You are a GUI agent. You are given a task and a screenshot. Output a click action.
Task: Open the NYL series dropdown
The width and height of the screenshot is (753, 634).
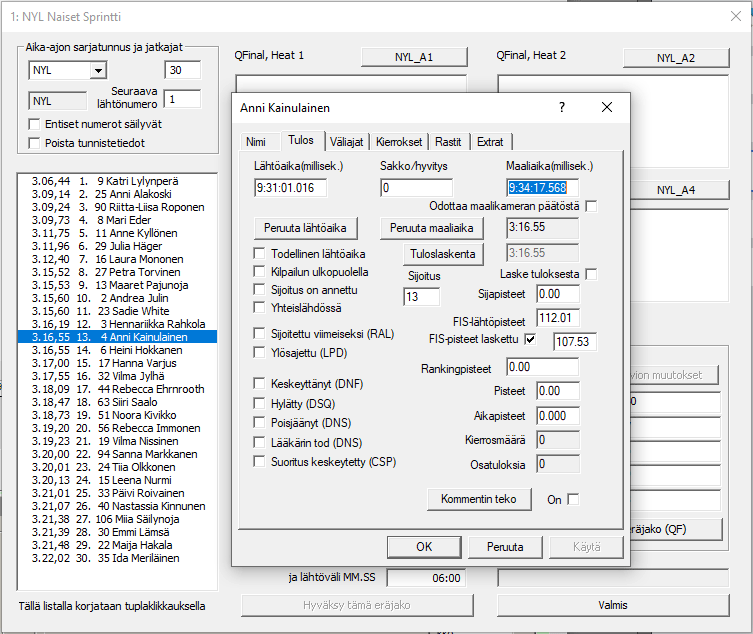[98, 71]
